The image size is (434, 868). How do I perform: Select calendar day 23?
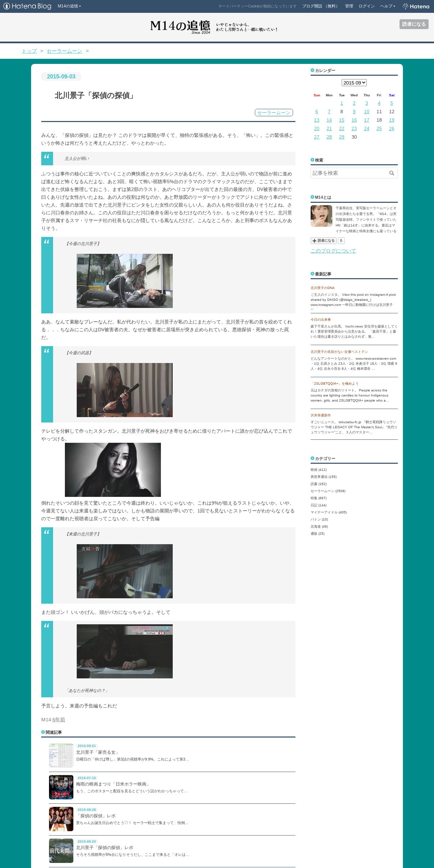coord(354,128)
